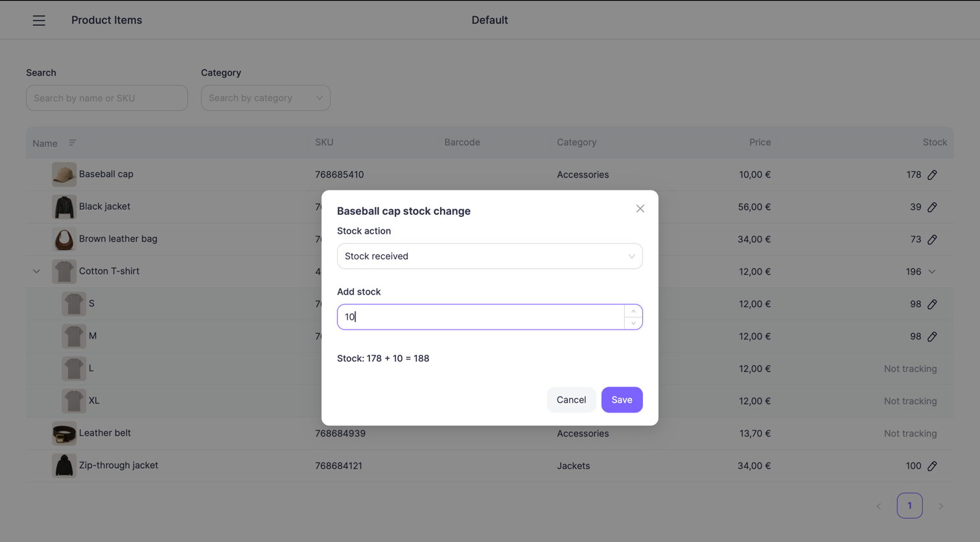Cancel the stock change
Screen dimensions: 980x542
coord(571,400)
